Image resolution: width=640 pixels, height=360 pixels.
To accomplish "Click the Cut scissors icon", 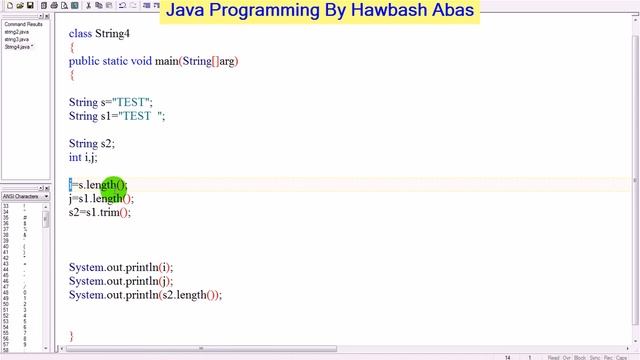I will point(88,5).
